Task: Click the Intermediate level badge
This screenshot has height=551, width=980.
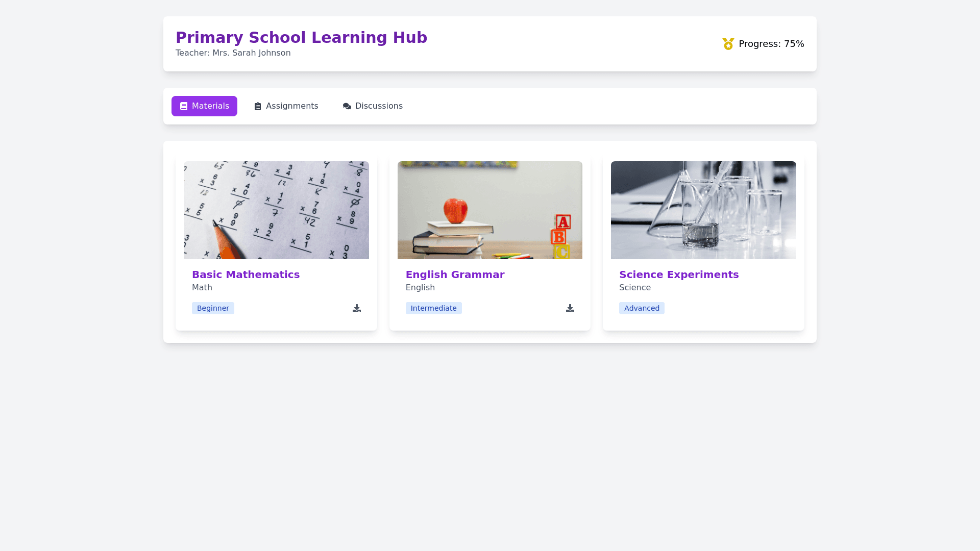Action: (x=433, y=308)
